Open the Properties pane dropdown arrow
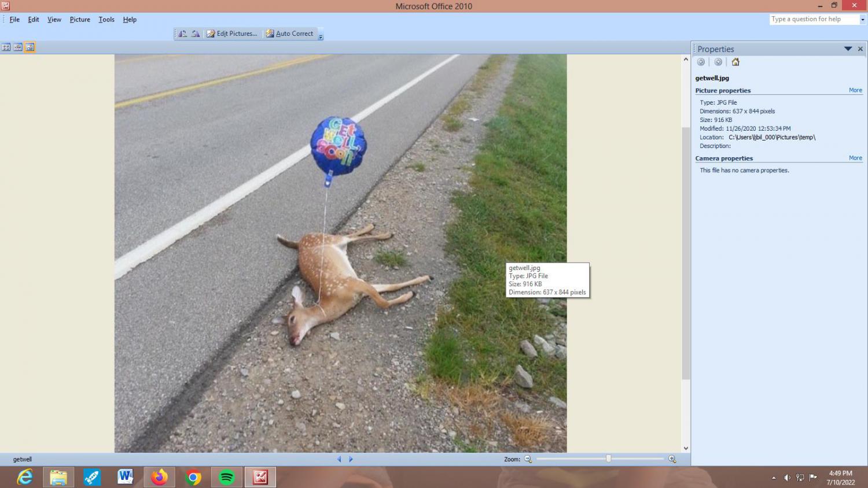This screenshot has height=488, width=868. click(x=848, y=49)
